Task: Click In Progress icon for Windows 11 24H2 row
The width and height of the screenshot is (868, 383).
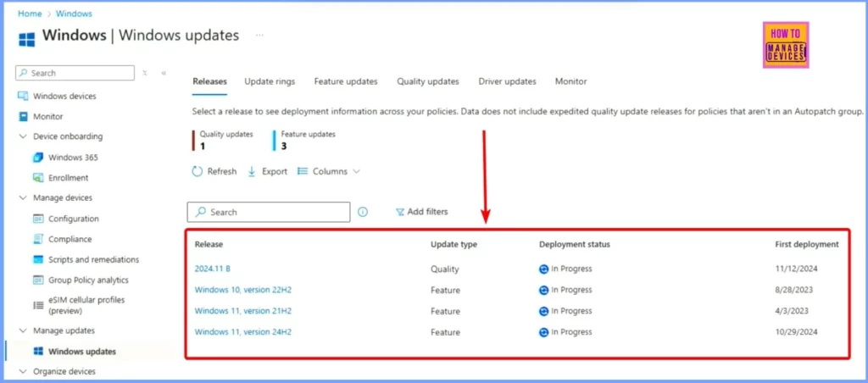Action: click(543, 332)
